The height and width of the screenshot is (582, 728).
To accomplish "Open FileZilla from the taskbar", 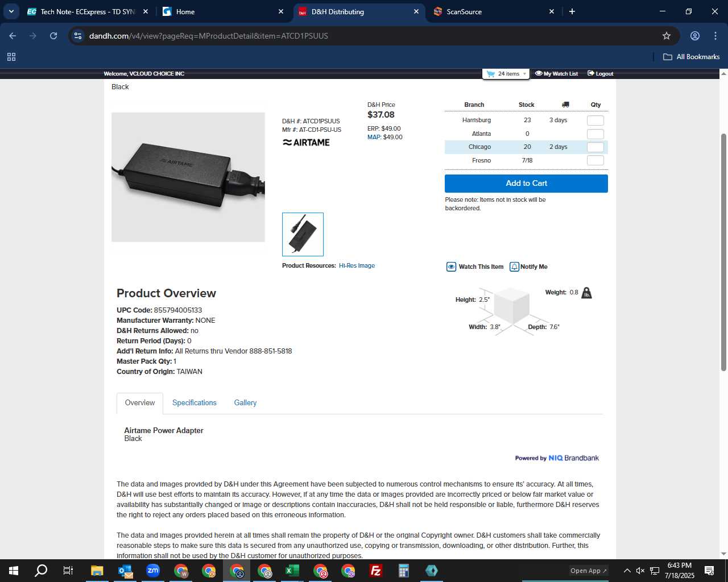I will 376,571.
